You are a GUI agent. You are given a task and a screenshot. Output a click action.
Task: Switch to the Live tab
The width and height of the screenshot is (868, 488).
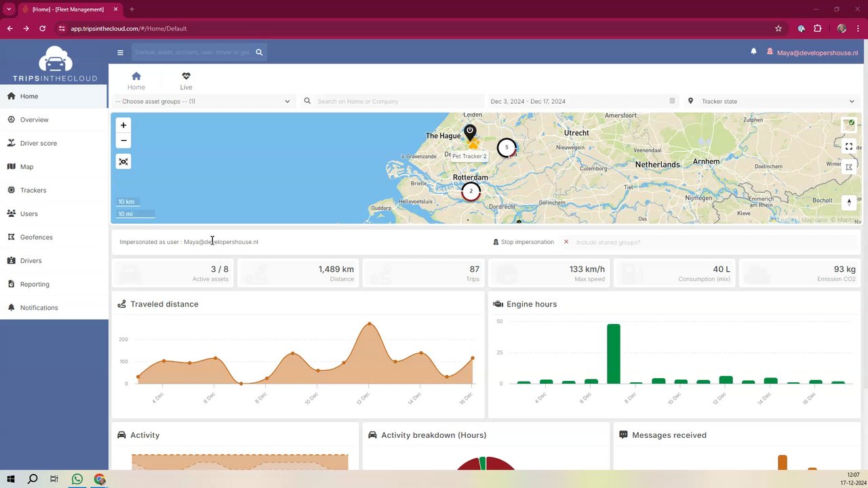186,81
